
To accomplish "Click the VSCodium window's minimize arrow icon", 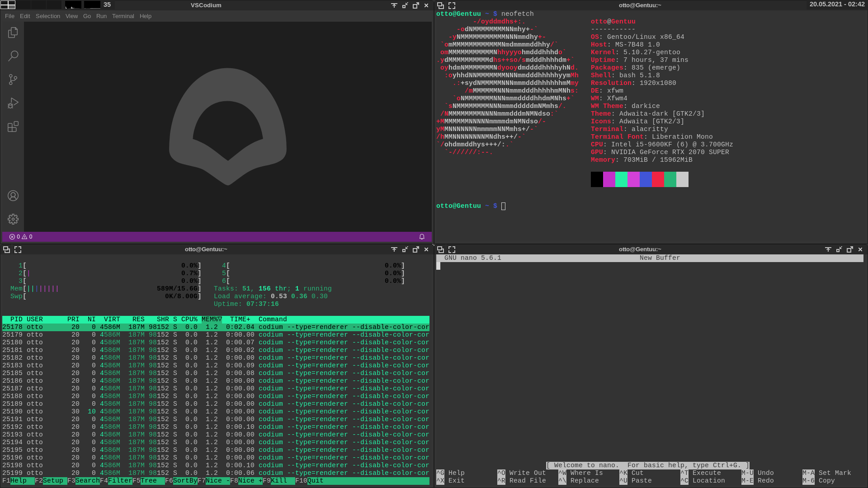I will coord(405,5).
